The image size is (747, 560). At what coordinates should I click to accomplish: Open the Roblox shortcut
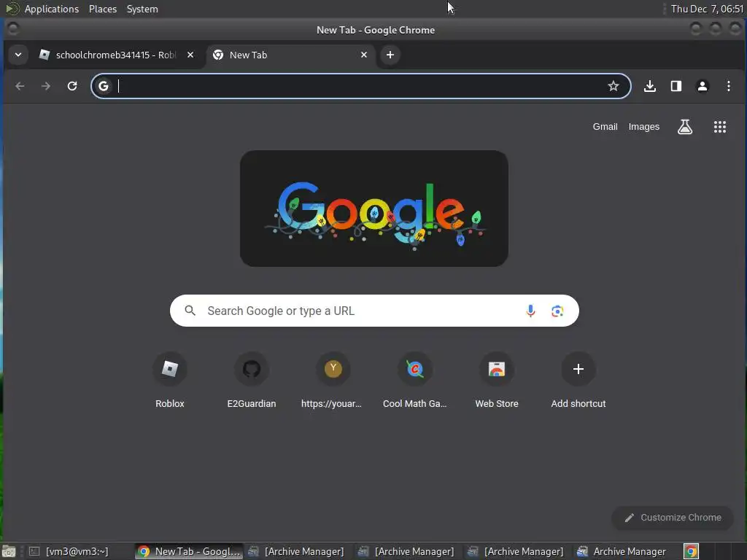pyautogui.click(x=169, y=380)
